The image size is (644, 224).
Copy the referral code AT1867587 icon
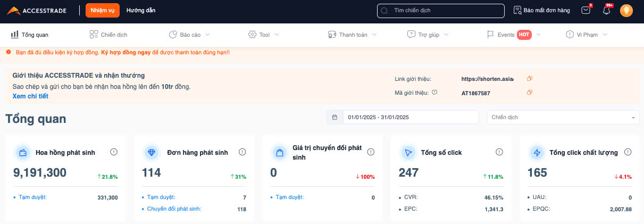(529, 93)
